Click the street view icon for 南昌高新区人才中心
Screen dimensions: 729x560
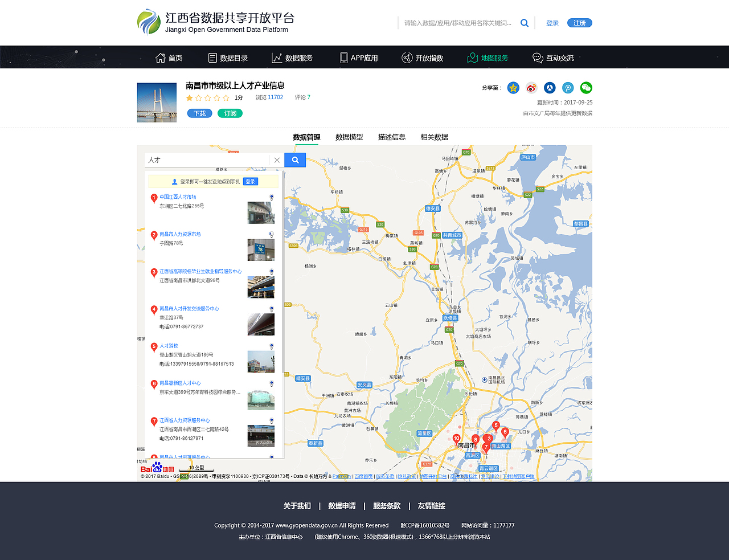pyautogui.click(x=272, y=383)
